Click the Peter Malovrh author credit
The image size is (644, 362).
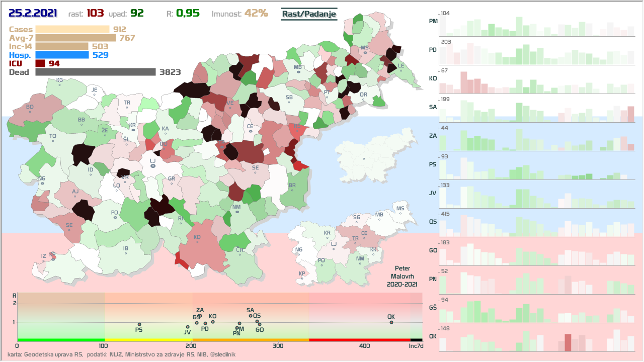(402, 277)
